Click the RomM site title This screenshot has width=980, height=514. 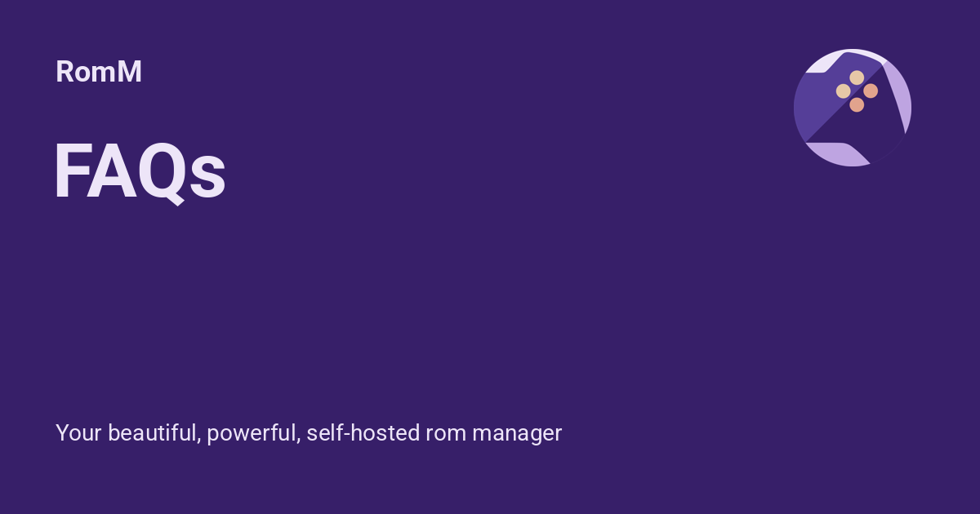point(99,72)
